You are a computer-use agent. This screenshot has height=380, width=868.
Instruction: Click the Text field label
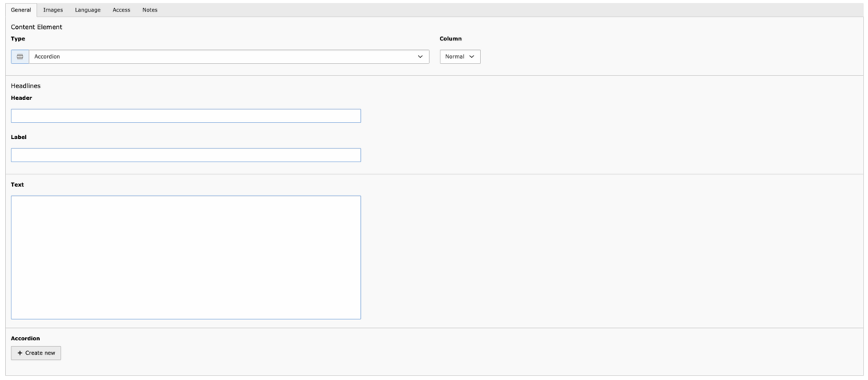point(17,185)
